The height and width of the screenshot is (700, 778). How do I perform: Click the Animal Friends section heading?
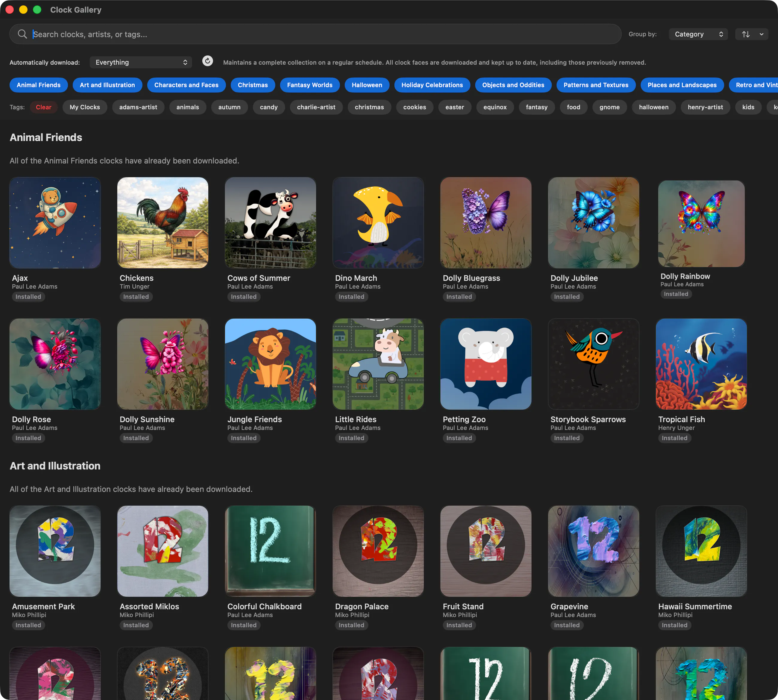coord(46,137)
